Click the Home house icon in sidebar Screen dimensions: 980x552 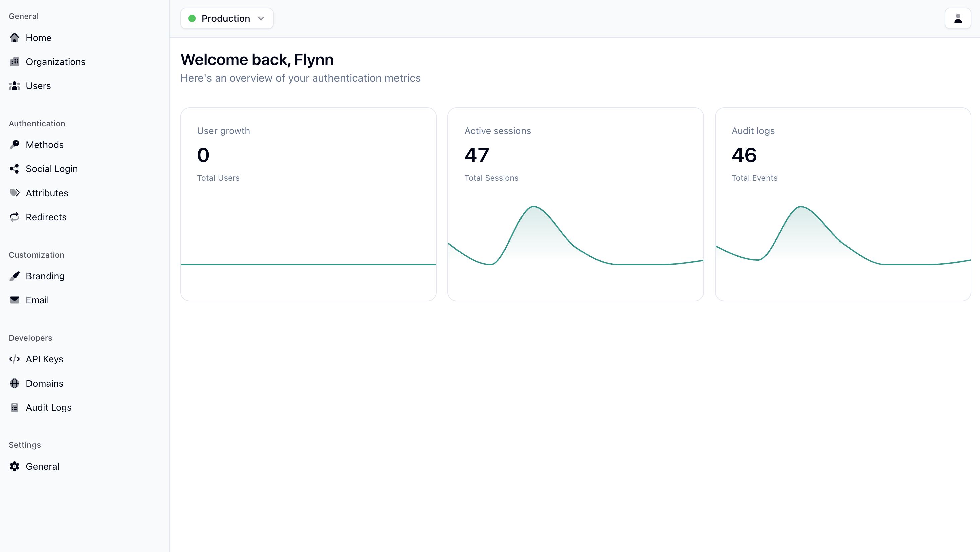(14, 38)
